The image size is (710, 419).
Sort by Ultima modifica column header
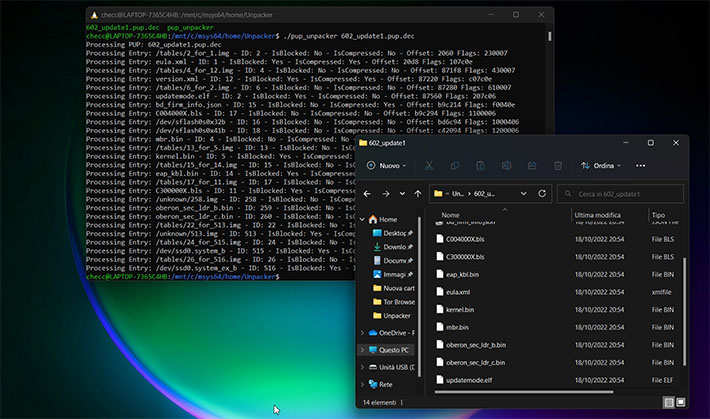tap(597, 215)
